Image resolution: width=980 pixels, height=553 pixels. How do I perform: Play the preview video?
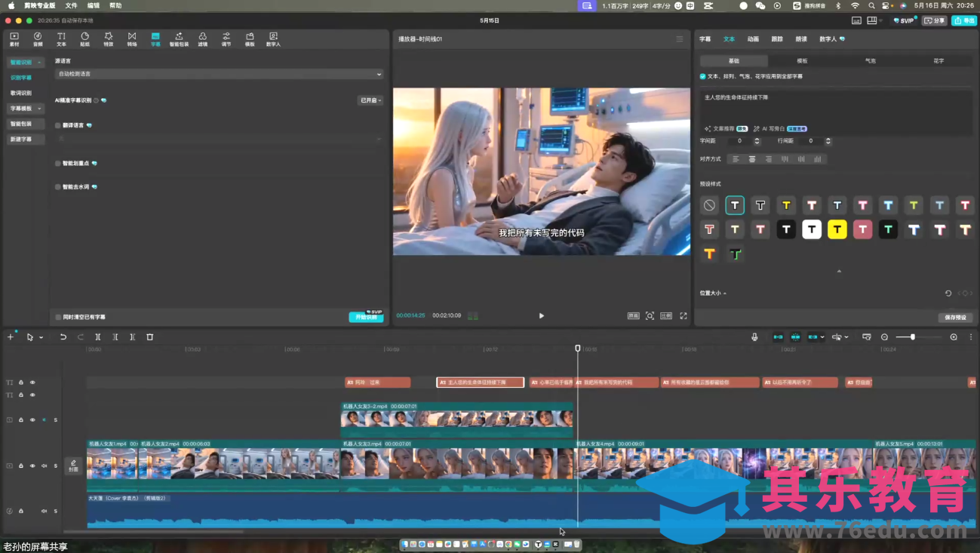coord(542,316)
